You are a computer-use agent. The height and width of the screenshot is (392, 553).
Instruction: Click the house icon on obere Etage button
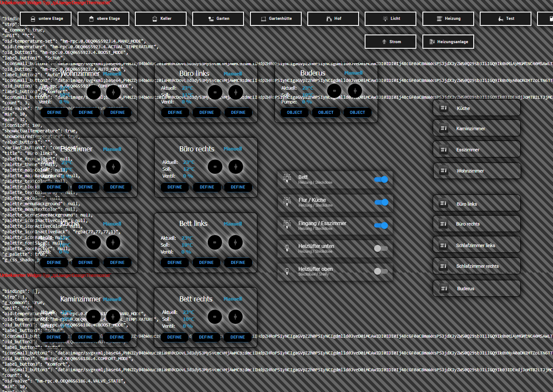pos(91,19)
